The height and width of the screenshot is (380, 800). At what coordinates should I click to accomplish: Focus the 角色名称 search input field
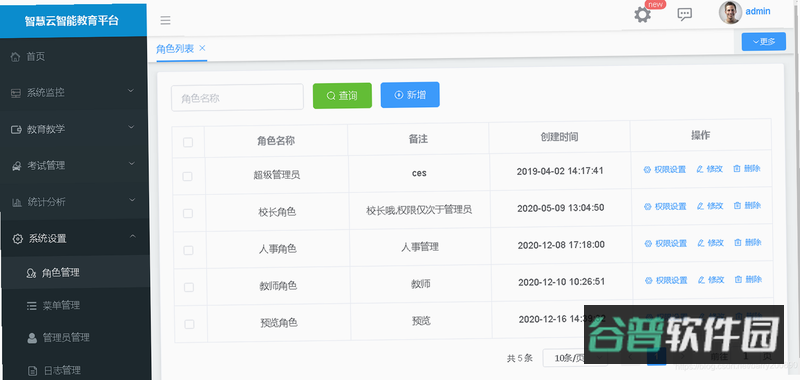pyautogui.click(x=237, y=97)
